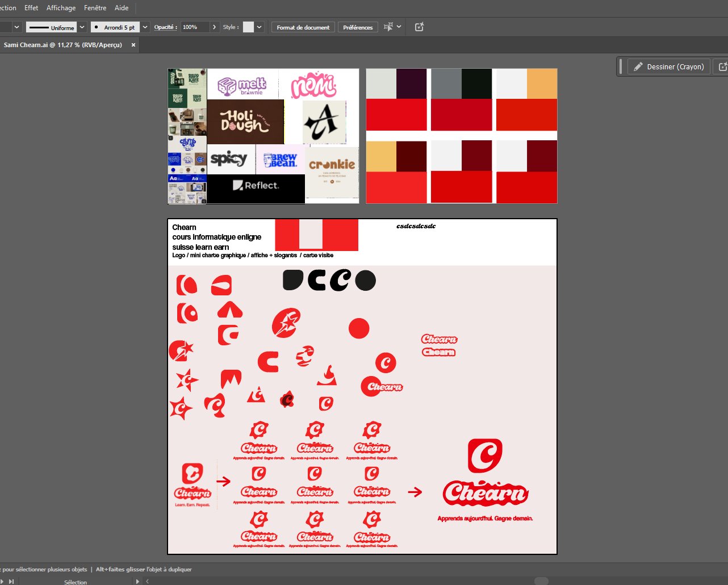The width and height of the screenshot is (728, 585).
Task: Open the Aide menu
Action: (x=122, y=8)
